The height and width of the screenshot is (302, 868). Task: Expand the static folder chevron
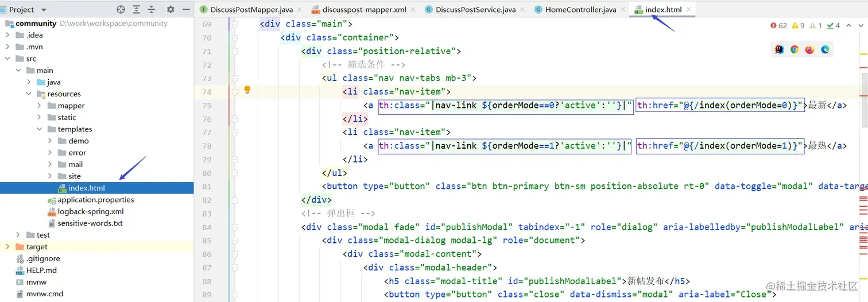[39, 117]
